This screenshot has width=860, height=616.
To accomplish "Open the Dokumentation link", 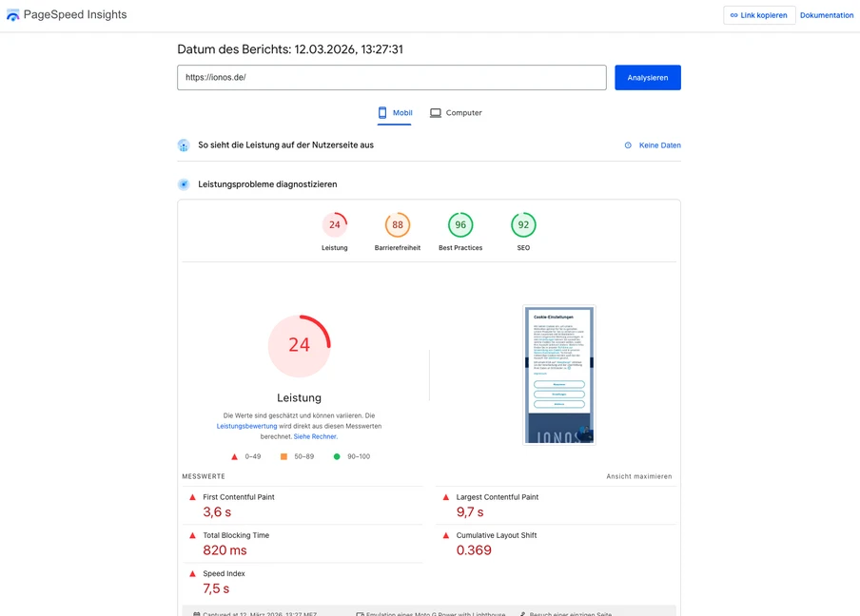I will point(826,14).
